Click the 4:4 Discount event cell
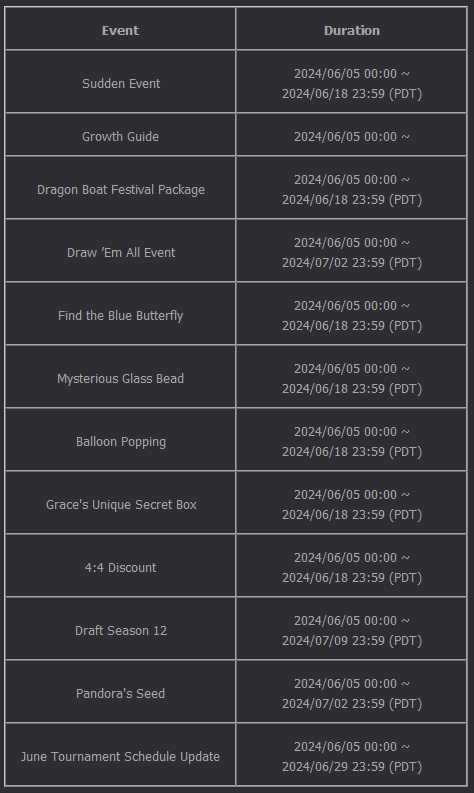The width and height of the screenshot is (474, 793). coord(120,565)
